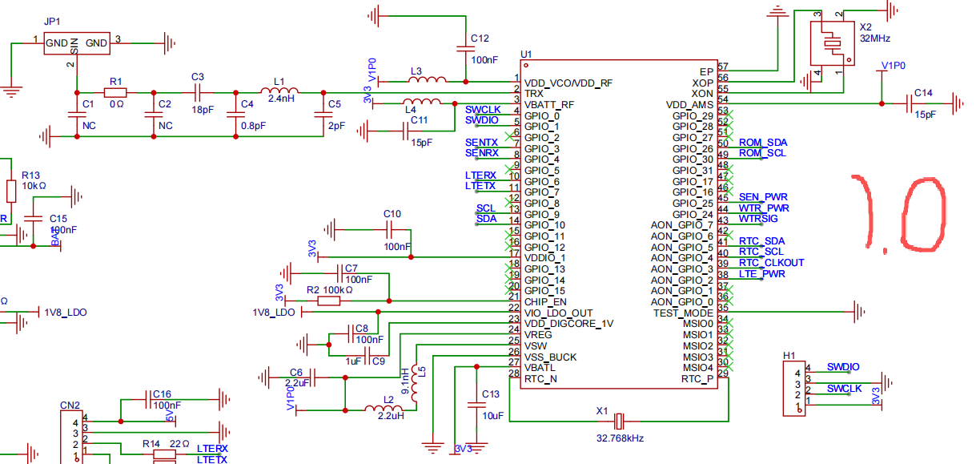Select resistor R2 100kΩ symbol
The image size is (980, 464).
pos(328,301)
